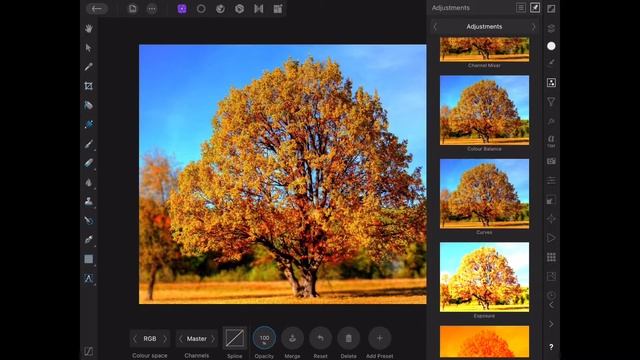Open the Navigator studio compass icon
640x360 pixels.
click(x=551, y=219)
